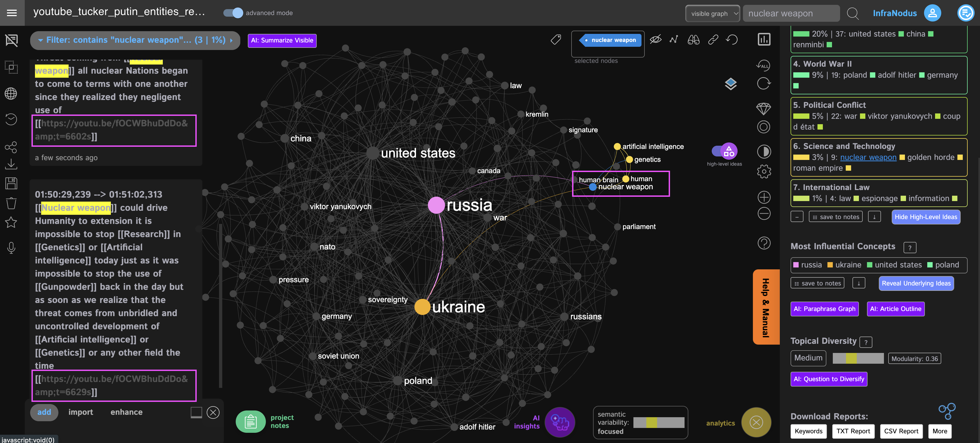Click the download icon in left sidebar
The width and height of the screenshot is (980, 443).
[11, 164]
